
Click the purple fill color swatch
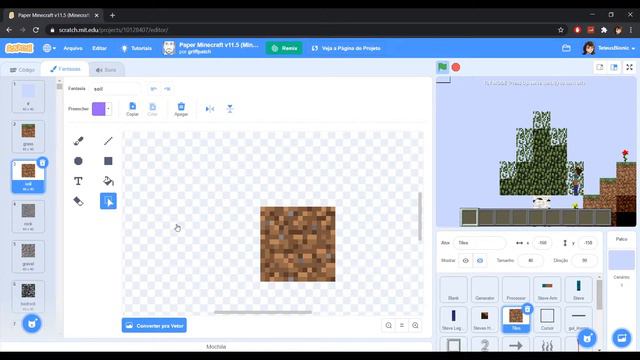pos(99,109)
